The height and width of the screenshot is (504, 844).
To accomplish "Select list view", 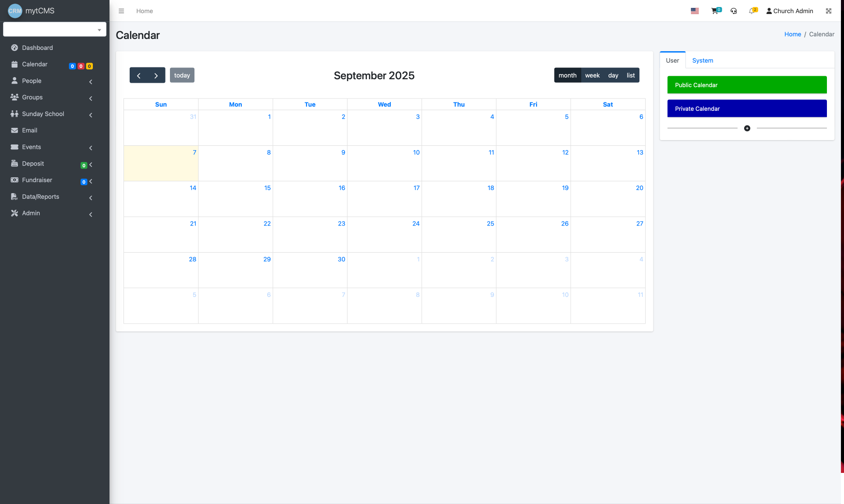I will click(x=631, y=75).
